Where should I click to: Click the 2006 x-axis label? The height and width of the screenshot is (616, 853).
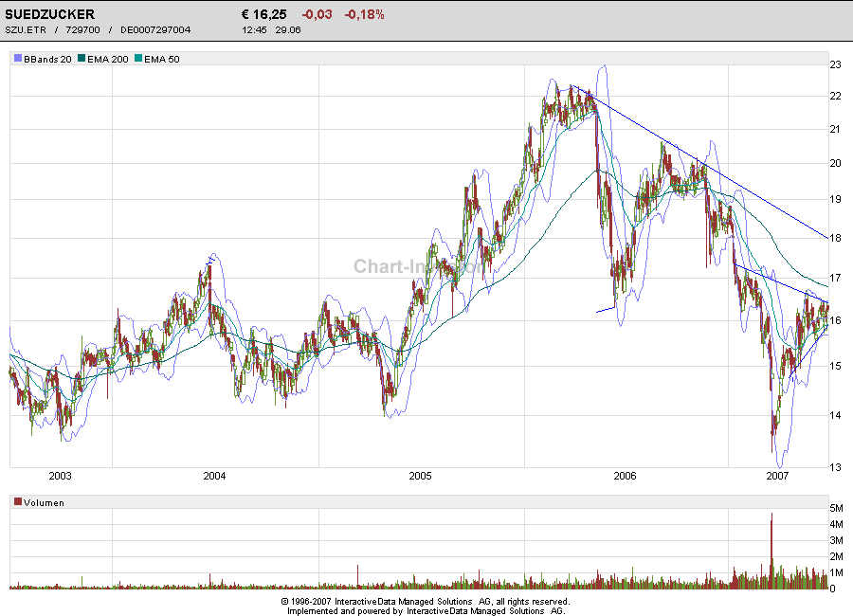point(625,476)
